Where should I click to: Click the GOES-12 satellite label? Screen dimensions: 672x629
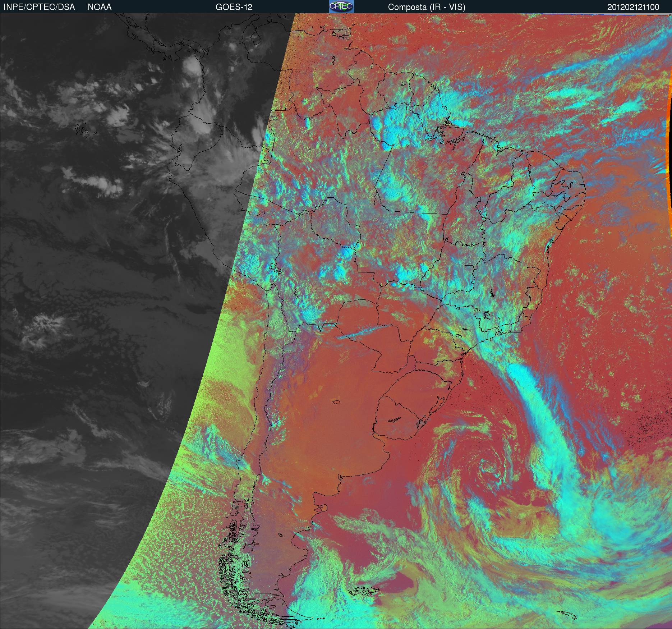[234, 7]
